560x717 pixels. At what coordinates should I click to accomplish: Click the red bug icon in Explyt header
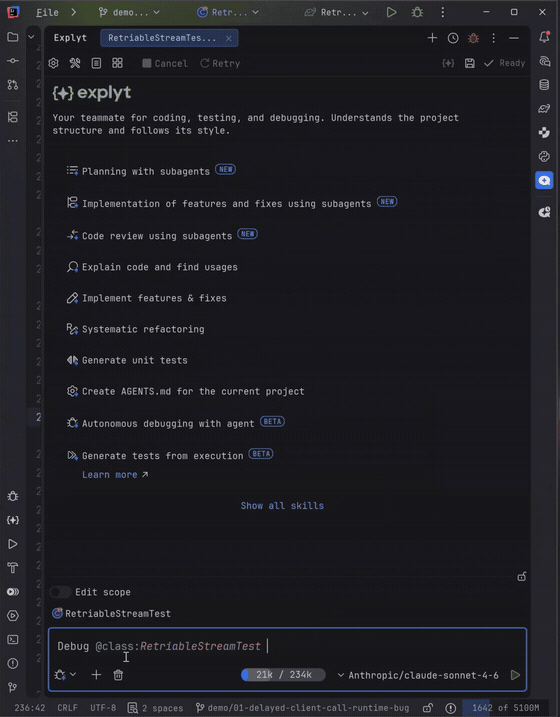(x=474, y=38)
